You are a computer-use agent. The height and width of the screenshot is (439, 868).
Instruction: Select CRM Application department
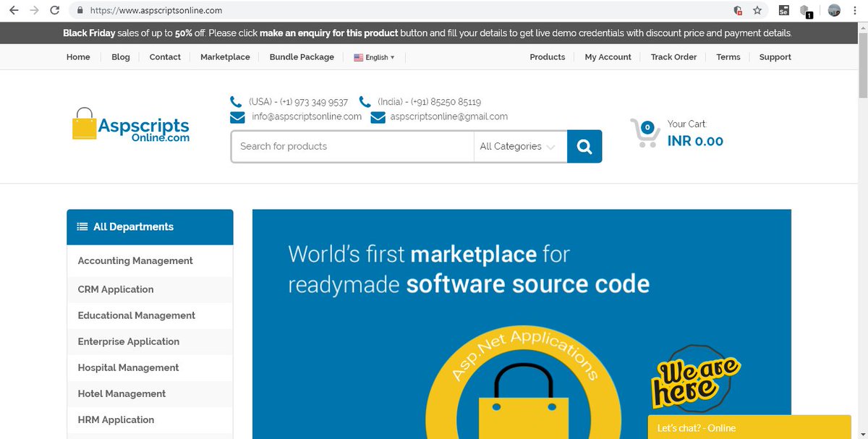click(x=116, y=289)
